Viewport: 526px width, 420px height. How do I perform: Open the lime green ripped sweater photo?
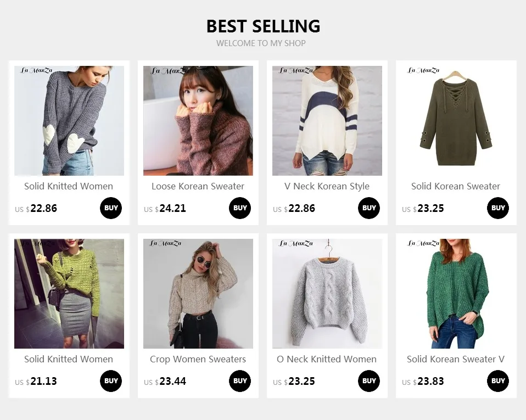click(69, 294)
